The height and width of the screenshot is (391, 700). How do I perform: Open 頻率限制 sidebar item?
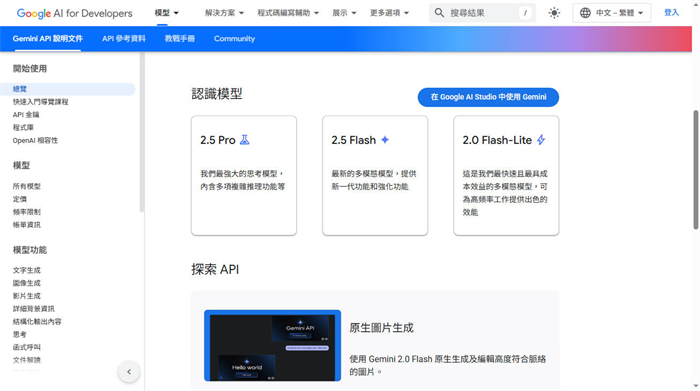click(27, 212)
